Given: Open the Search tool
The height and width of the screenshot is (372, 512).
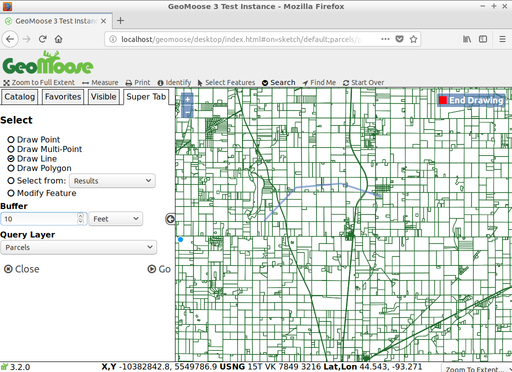Looking at the screenshot, I should (x=279, y=82).
